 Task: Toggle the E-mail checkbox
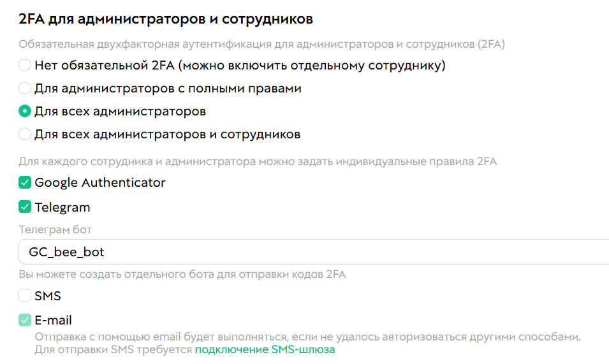[25, 320]
